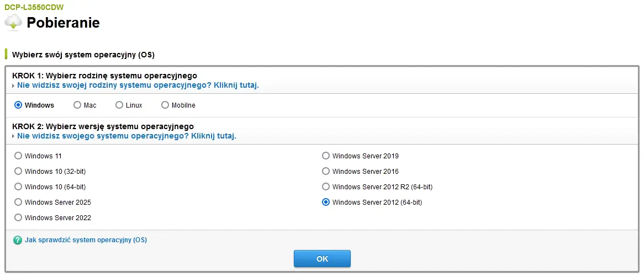Select Windows Server 2016 radio button
The width and height of the screenshot is (644, 277).
326,171
